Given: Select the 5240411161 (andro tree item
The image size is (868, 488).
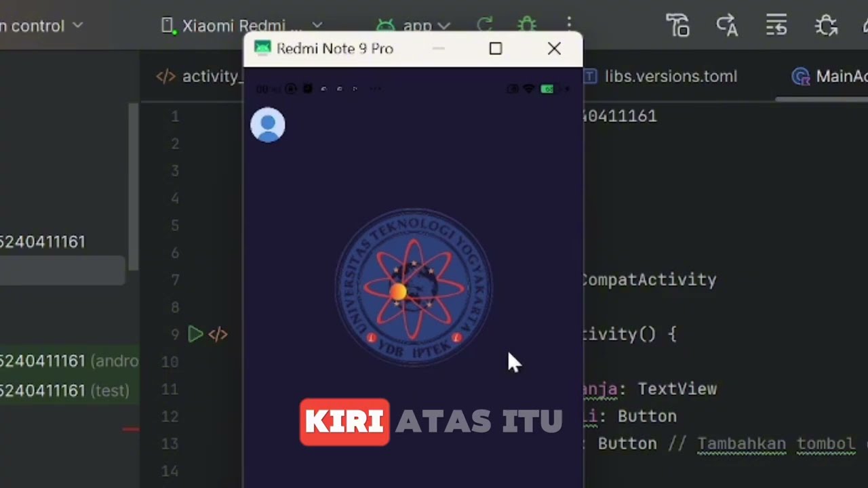Looking at the screenshot, I should coord(69,361).
